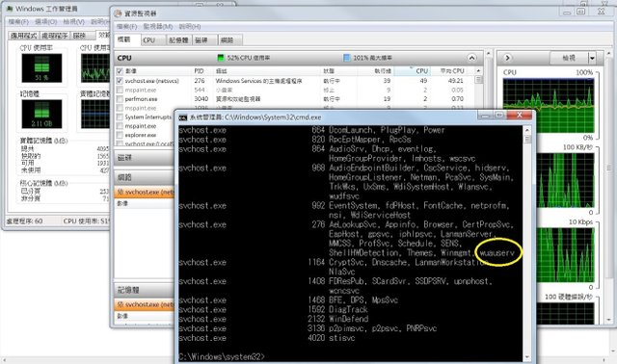617x364 pixels.
Task: Expand the 記憶體 (Memory) section header
Action: (x=144, y=290)
